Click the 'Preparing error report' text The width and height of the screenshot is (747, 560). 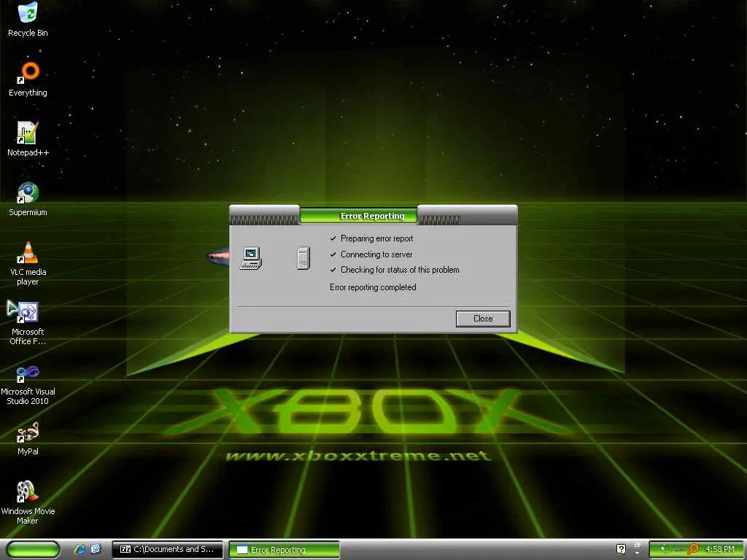click(x=377, y=238)
